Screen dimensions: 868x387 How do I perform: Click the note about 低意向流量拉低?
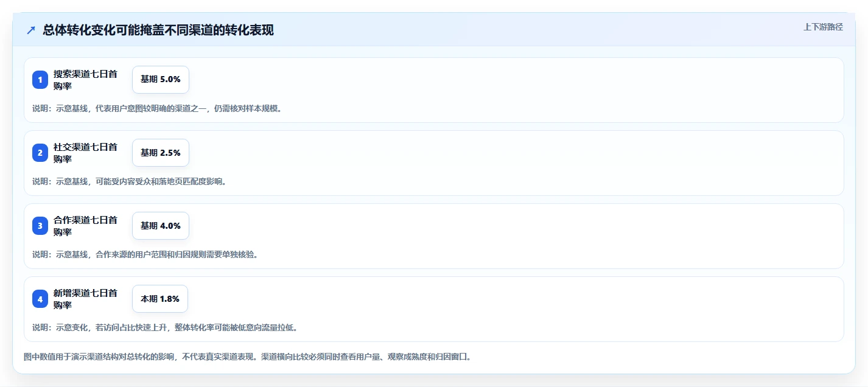point(165,327)
